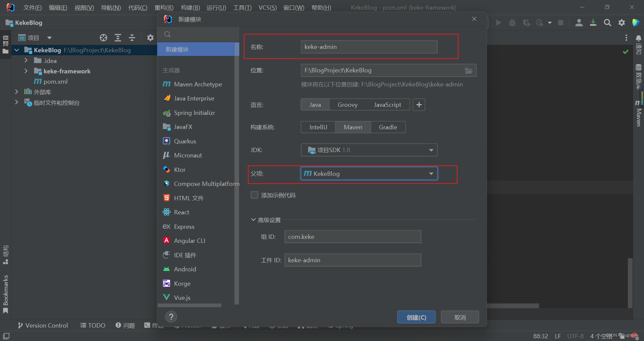This screenshot has height=341, width=644.
Task: Open the JDK 项目SDK 1.8 dropdown
Action: click(x=369, y=150)
